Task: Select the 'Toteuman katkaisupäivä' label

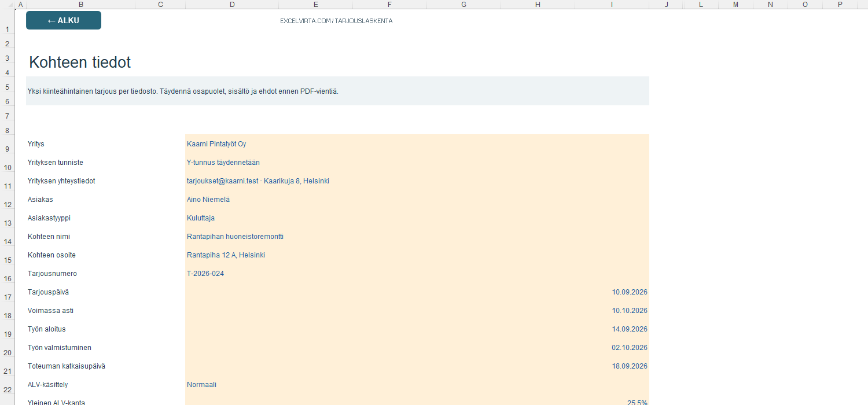Action: (67, 366)
